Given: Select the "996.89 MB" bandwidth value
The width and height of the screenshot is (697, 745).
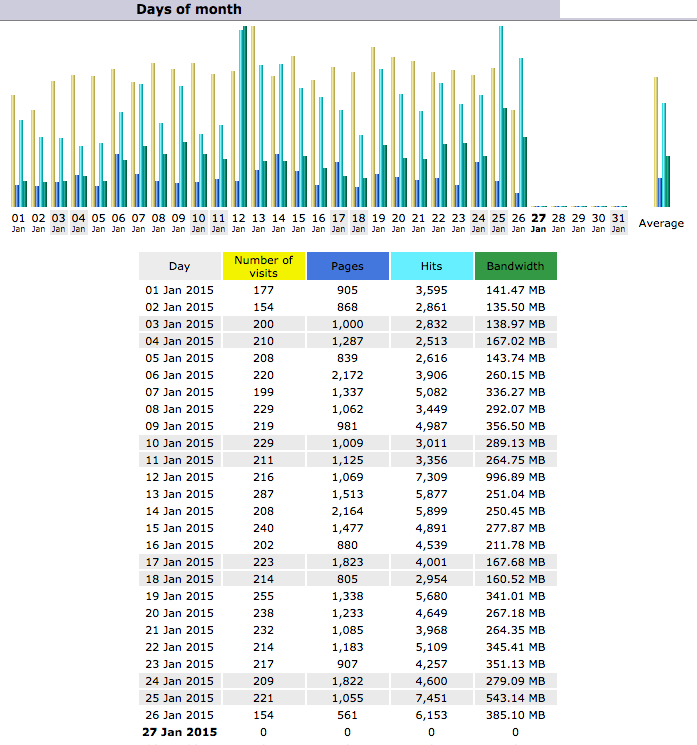Looking at the screenshot, I should [515, 477].
